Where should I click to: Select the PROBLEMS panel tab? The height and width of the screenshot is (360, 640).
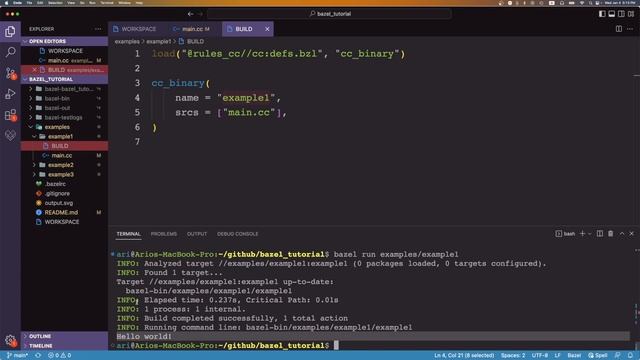click(x=164, y=234)
